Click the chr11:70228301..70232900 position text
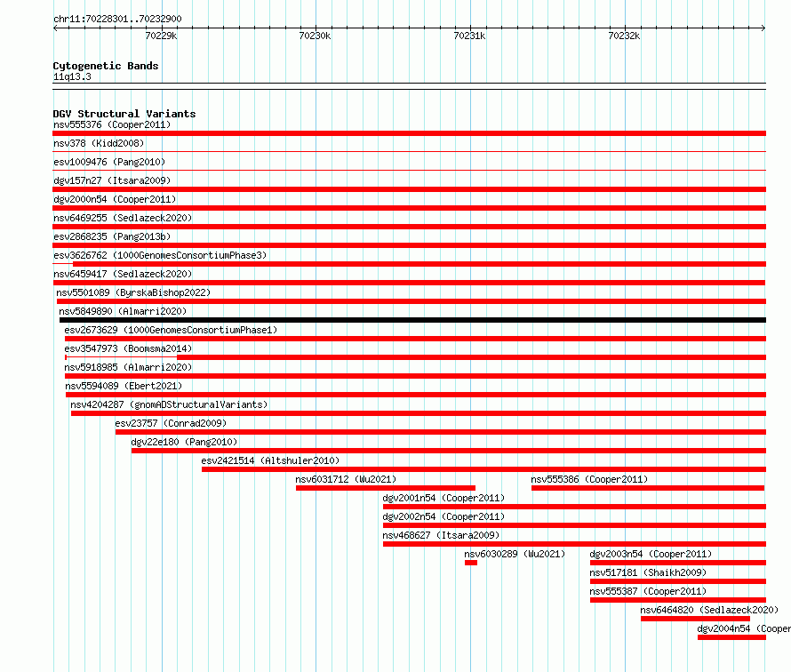Screen dimensions: 791x672 117,19
